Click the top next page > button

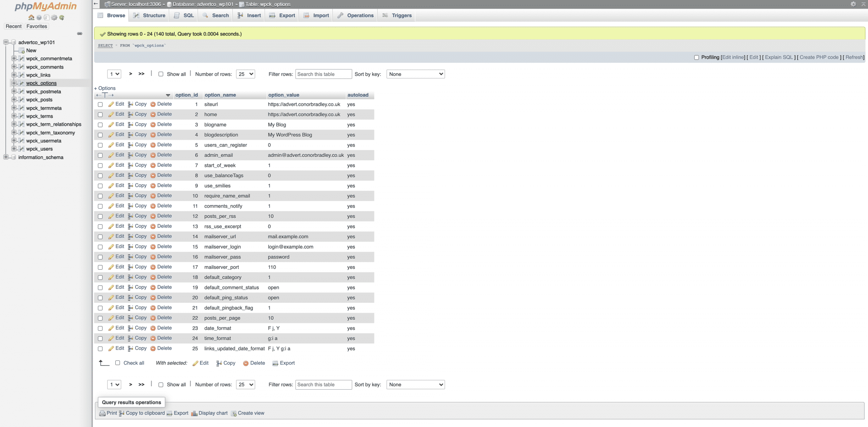point(131,74)
